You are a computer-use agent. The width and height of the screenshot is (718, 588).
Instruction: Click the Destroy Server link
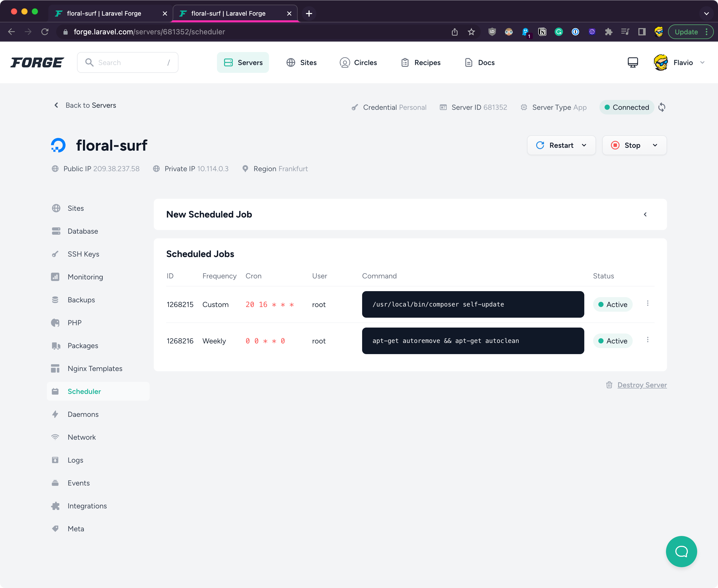pos(642,385)
